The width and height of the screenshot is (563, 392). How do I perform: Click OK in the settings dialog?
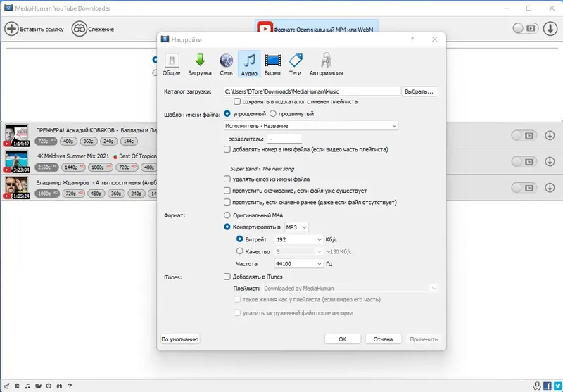[343, 339]
